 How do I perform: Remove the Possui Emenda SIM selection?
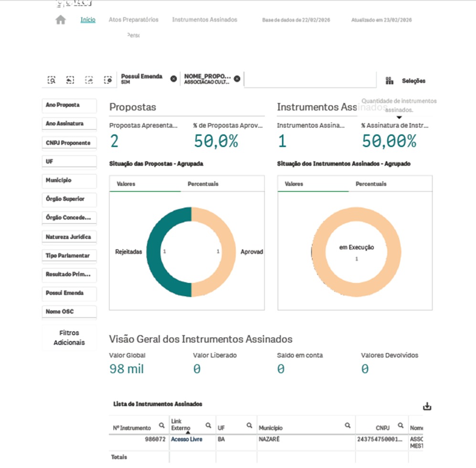pos(173,79)
